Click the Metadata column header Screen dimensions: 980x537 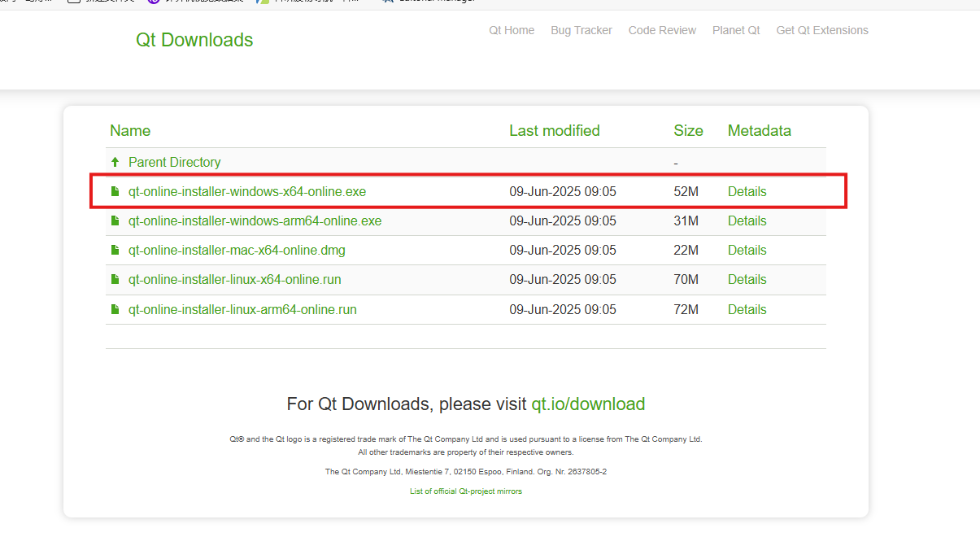click(x=760, y=131)
